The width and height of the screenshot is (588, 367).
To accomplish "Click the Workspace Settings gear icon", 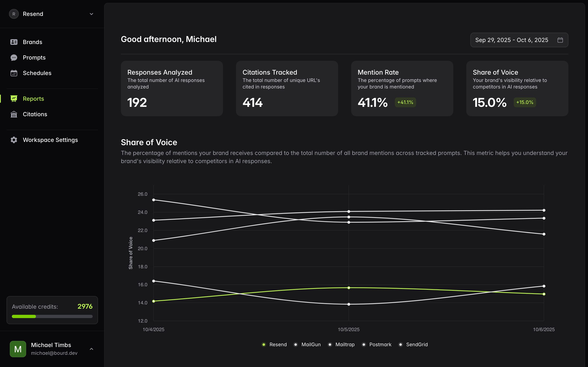I will pyautogui.click(x=14, y=140).
